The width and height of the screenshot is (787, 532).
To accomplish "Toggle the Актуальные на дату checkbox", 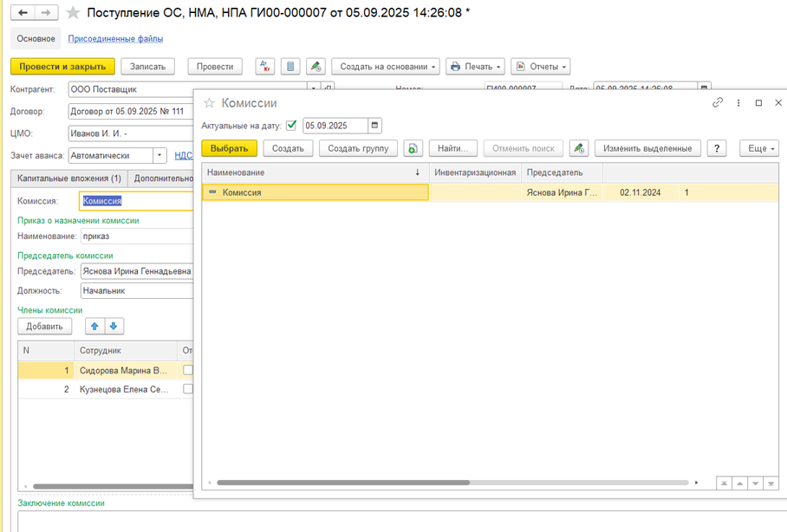I will [291, 126].
